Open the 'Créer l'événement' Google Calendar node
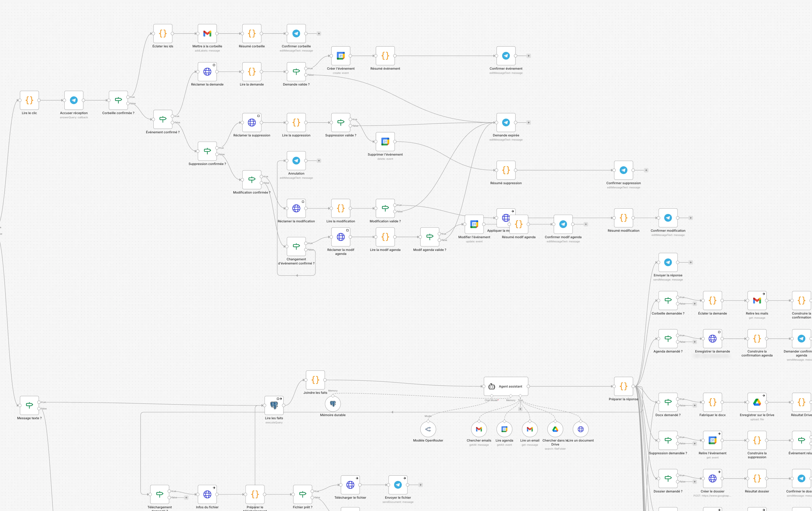Viewport: 812px width, 511px height. click(x=341, y=56)
